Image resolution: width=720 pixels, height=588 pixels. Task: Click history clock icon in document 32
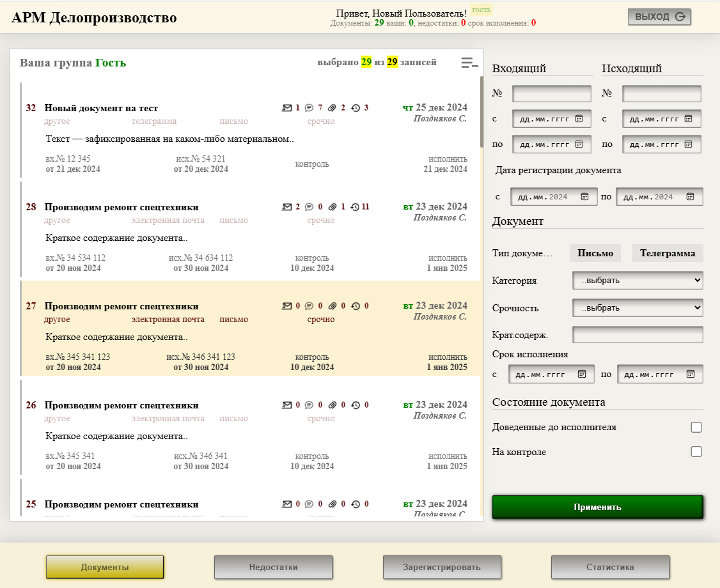pyautogui.click(x=356, y=108)
